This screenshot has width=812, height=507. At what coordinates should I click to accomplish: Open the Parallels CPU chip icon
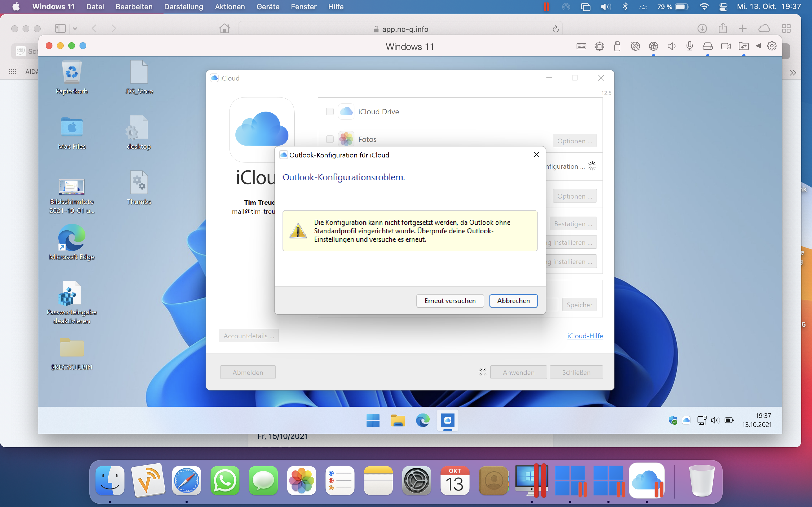click(599, 46)
